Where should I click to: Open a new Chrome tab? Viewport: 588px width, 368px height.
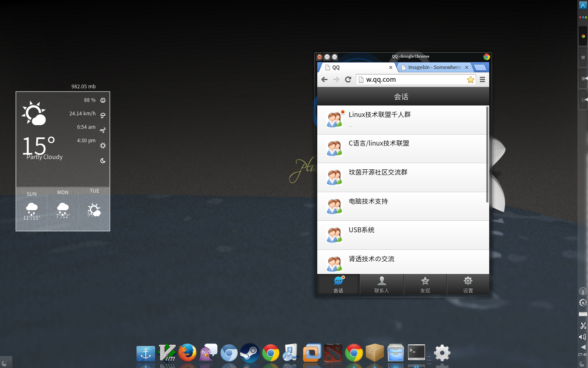480,67
